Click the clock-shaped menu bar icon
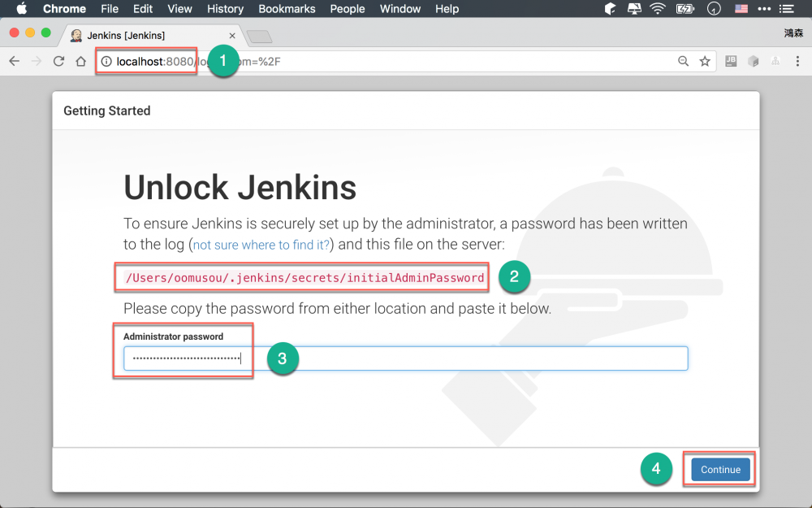Screen dimensions: 812x508 pos(714,9)
